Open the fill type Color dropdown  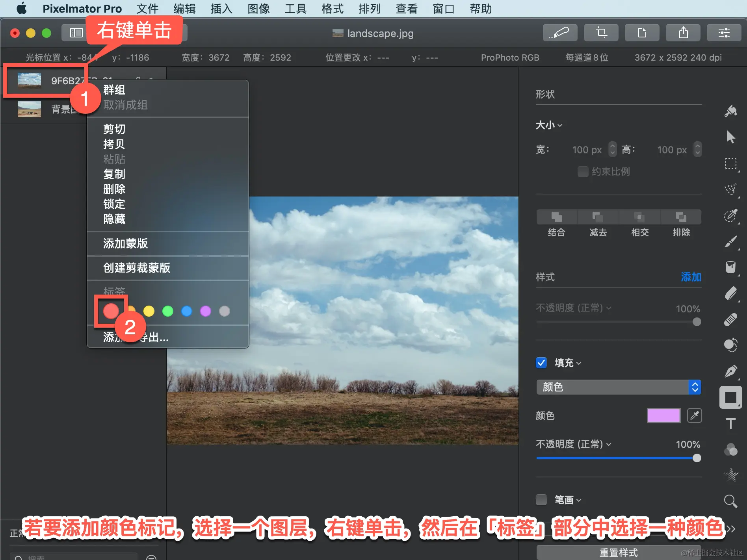[619, 387]
